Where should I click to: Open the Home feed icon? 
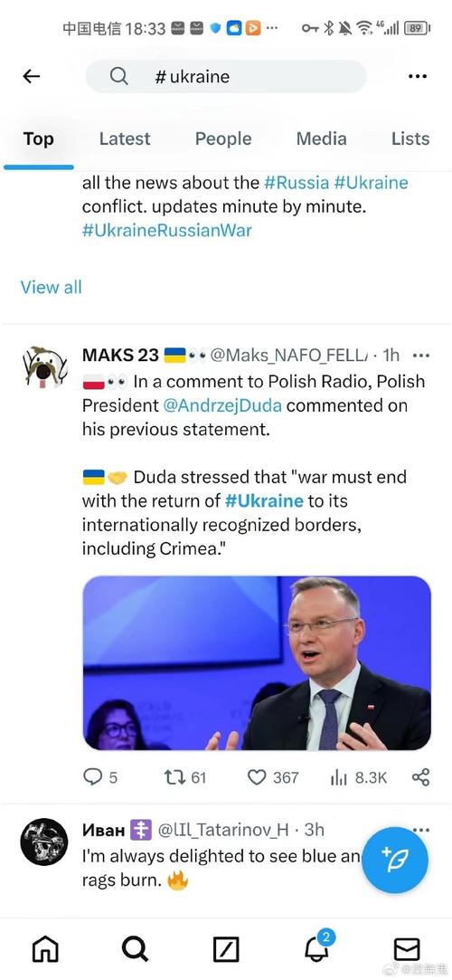coord(45,949)
